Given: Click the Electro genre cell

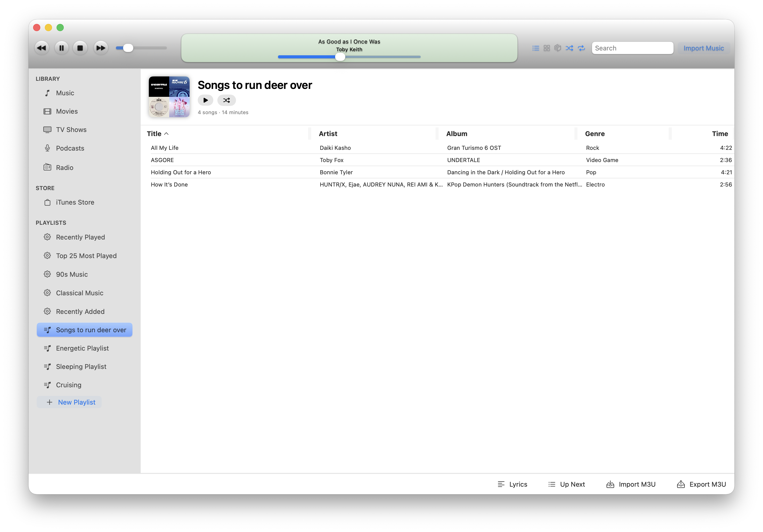Looking at the screenshot, I should [595, 185].
